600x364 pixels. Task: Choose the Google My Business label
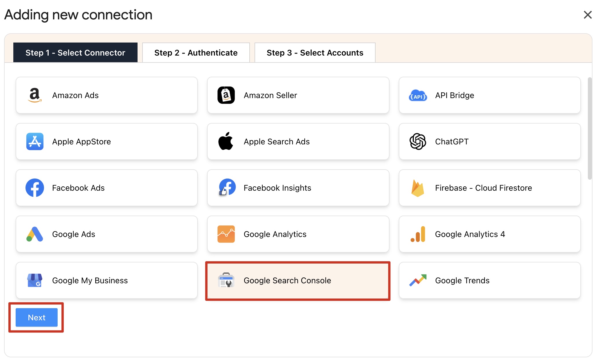pos(90,281)
